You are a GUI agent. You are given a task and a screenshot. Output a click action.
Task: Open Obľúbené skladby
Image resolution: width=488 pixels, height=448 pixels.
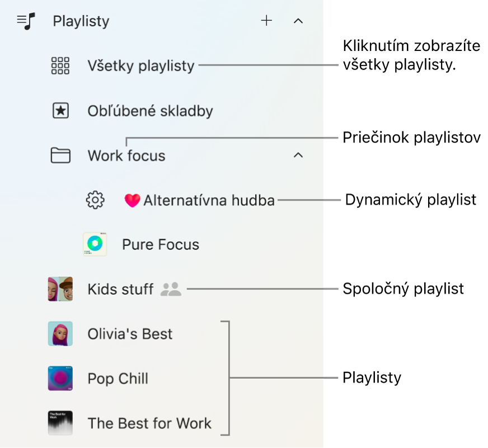pos(150,110)
